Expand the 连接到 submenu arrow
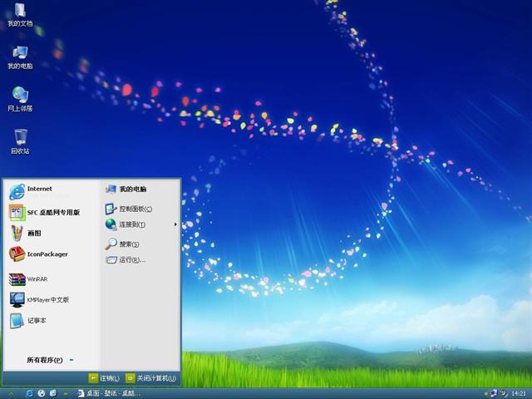This screenshot has width=532, height=399. click(175, 224)
